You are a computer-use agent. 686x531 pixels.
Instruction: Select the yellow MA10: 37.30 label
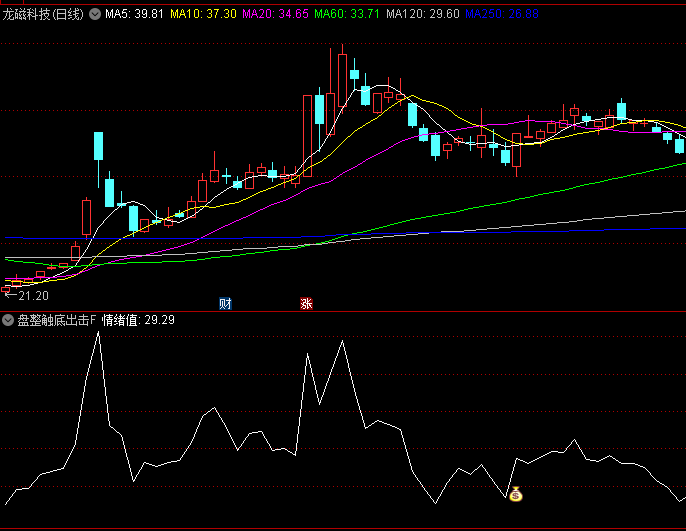[203, 14]
